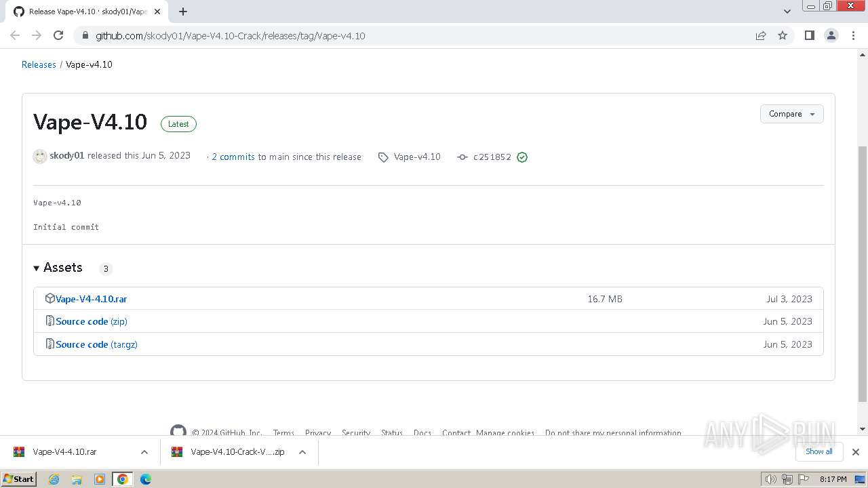Open Chrome profile avatar
The width and height of the screenshot is (868, 488).
[x=831, y=35]
